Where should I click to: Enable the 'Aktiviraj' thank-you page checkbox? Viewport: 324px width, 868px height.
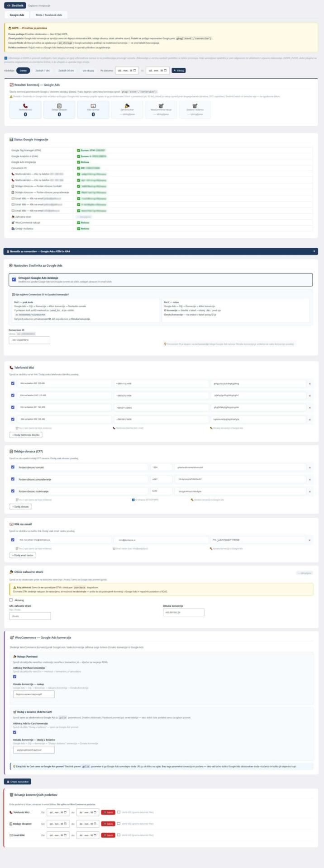11,600
